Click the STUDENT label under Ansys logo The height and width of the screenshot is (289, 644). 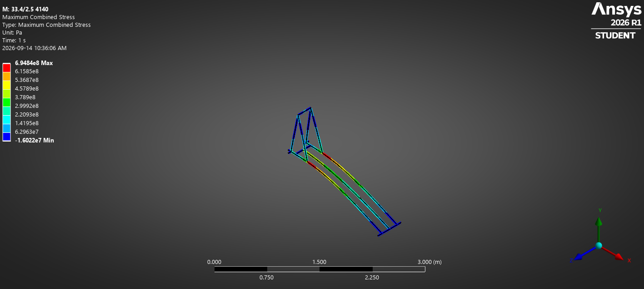pos(615,35)
